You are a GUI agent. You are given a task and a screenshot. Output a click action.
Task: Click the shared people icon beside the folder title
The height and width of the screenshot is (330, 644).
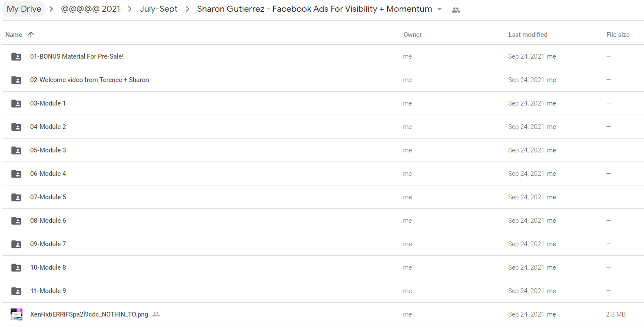click(x=455, y=10)
